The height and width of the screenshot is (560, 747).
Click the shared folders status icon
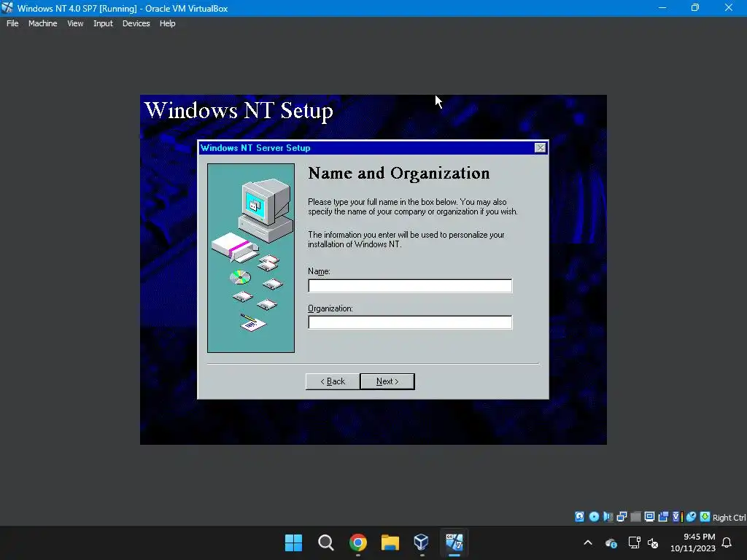(662, 517)
